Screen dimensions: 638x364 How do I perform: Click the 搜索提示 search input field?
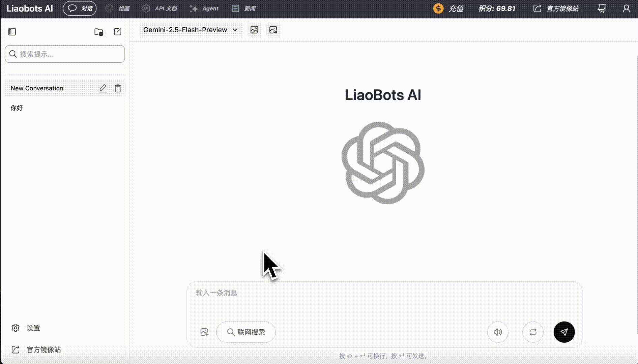point(65,54)
